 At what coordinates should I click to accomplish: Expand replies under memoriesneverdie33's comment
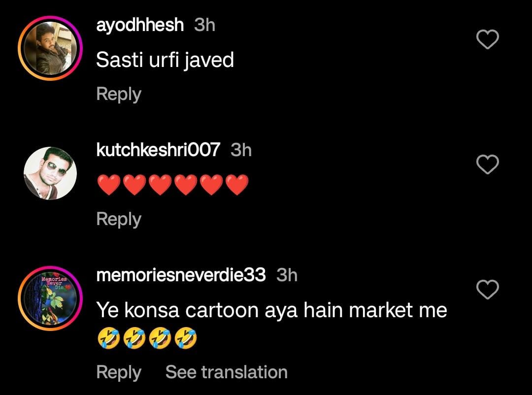click(118, 372)
